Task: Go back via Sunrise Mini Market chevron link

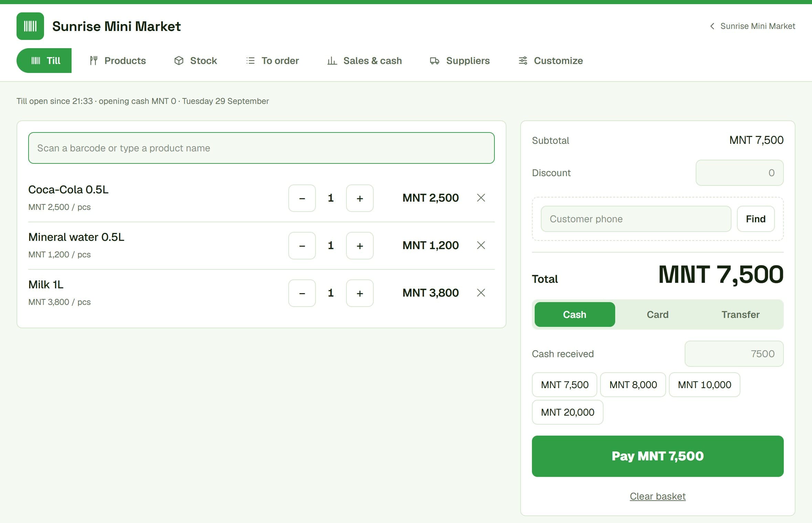Action: point(752,26)
